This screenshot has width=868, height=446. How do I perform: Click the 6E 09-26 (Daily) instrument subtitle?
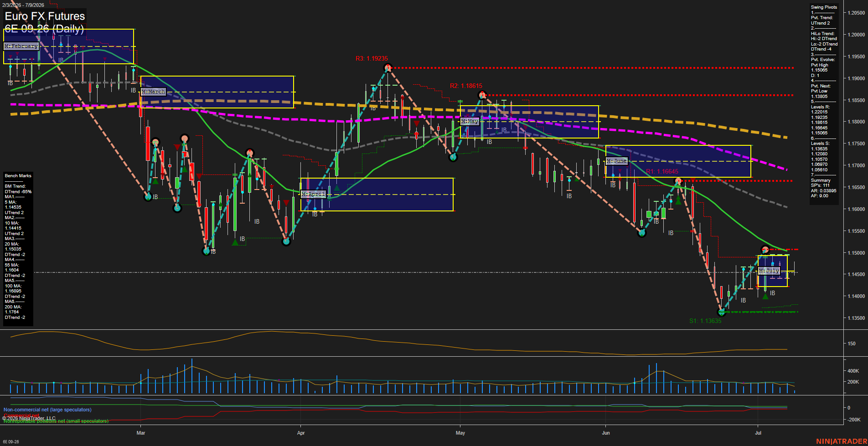tap(44, 29)
